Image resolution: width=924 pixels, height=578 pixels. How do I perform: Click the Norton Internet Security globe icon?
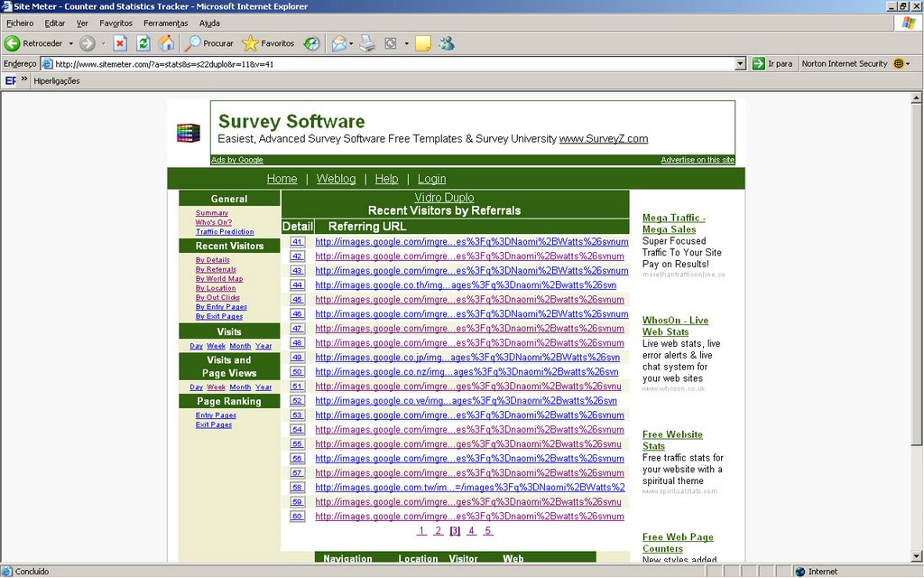899,64
